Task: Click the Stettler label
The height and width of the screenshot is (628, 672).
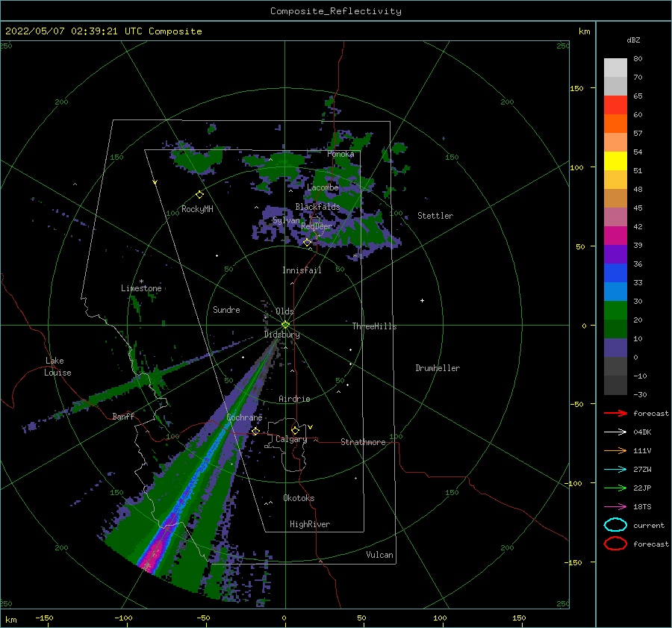Action: [x=435, y=216]
